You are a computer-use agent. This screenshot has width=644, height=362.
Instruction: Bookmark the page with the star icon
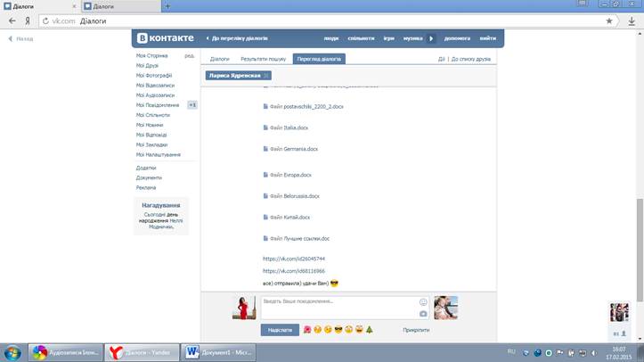click(x=609, y=21)
